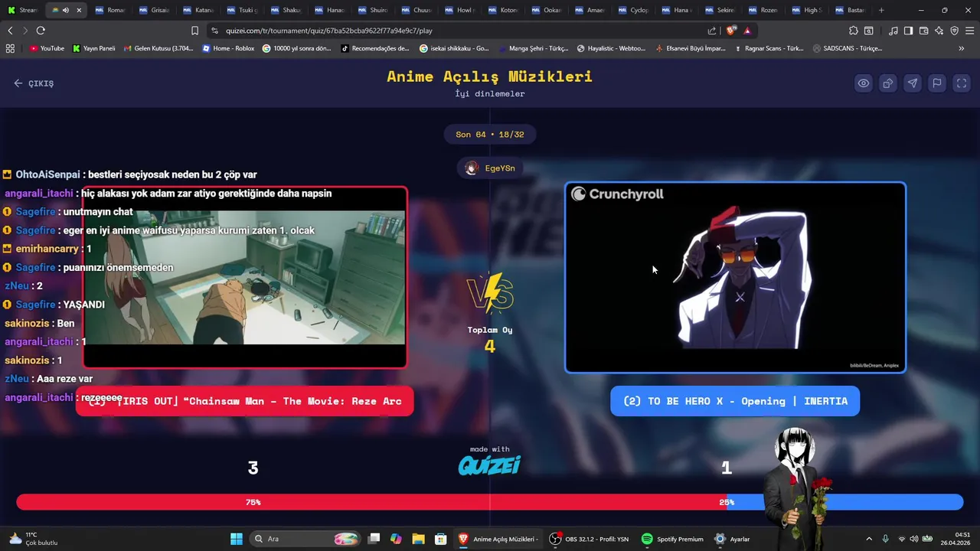This screenshot has height=551, width=980.
Task: Open Microsoft Store from taskbar
Action: pyautogui.click(x=440, y=539)
